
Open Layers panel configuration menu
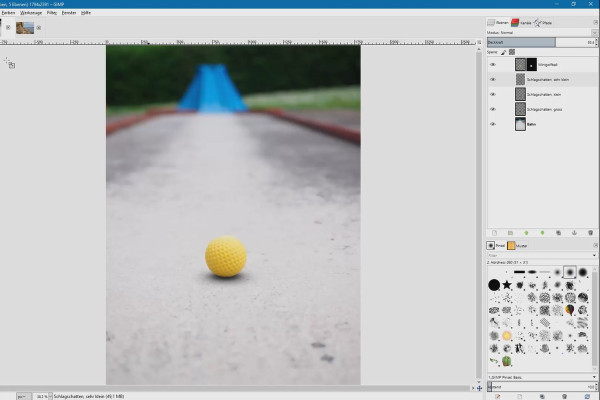[x=595, y=23]
